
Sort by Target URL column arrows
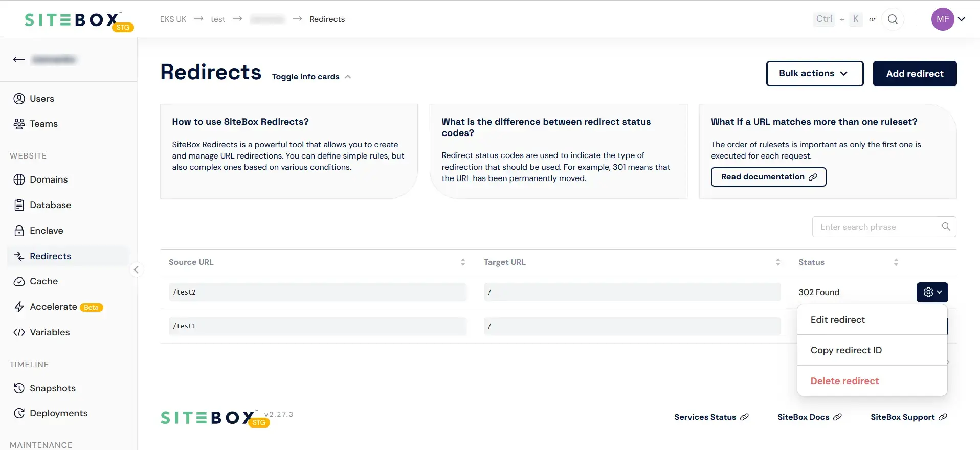(778, 262)
